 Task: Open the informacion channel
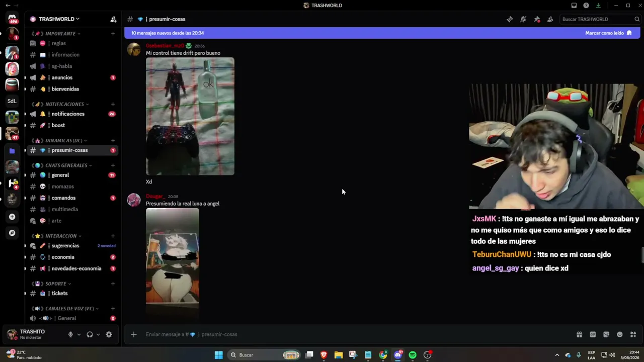[x=72, y=55]
